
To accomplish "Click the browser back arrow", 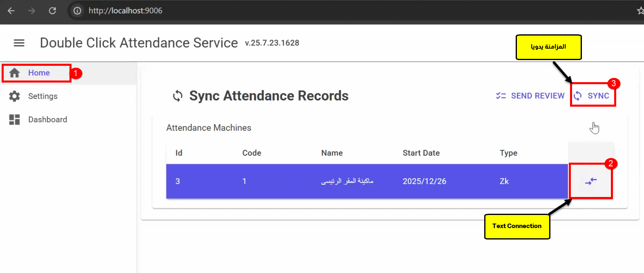I will point(11,11).
